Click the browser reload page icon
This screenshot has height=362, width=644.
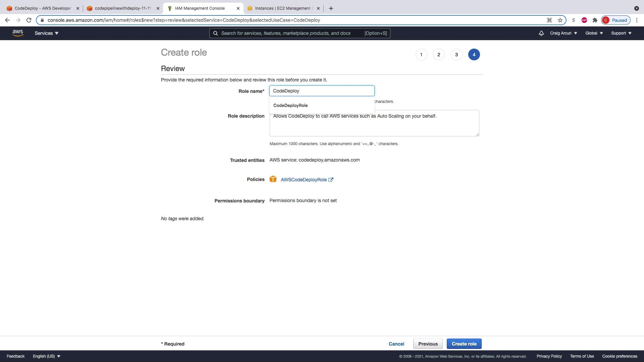[x=29, y=20]
